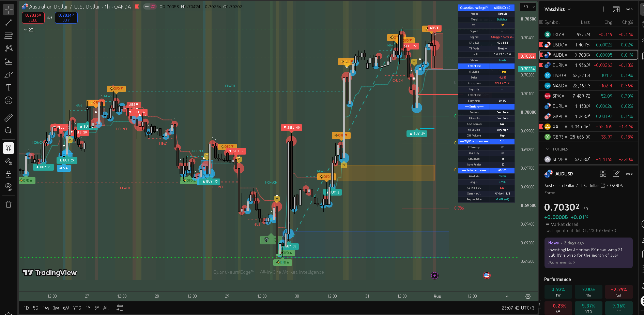This screenshot has height=315, width=644.
Task: Click the More events link
Action: click(x=562, y=262)
